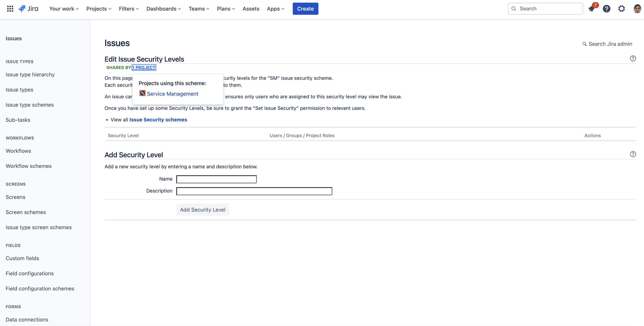This screenshot has width=644, height=326.
Task: Click help icon beside Add Security Level heading
Action: point(633,154)
